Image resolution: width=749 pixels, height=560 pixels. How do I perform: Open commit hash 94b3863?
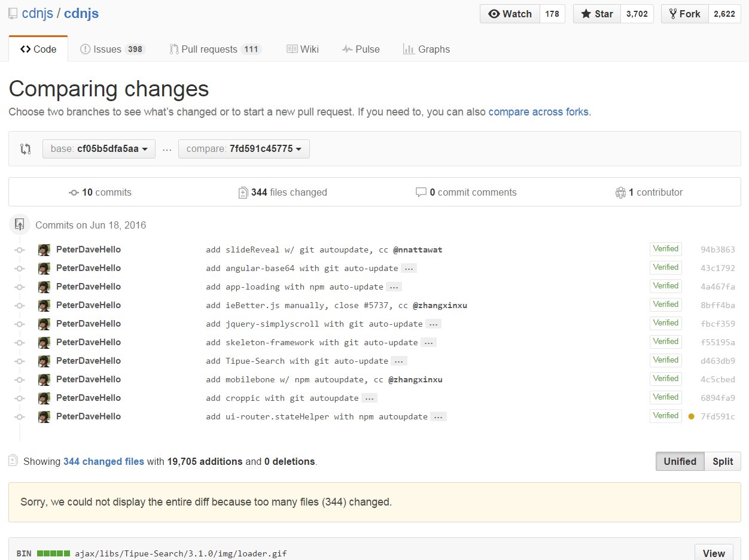pyautogui.click(x=718, y=249)
